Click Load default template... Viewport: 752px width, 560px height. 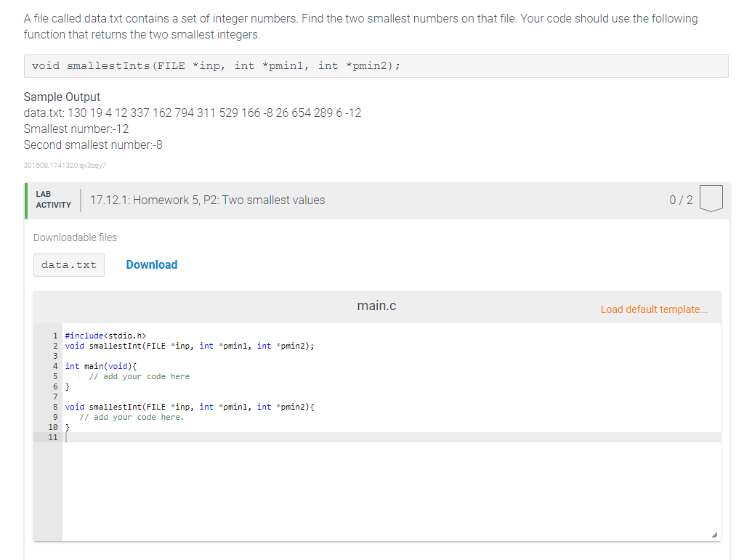[x=653, y=309]
